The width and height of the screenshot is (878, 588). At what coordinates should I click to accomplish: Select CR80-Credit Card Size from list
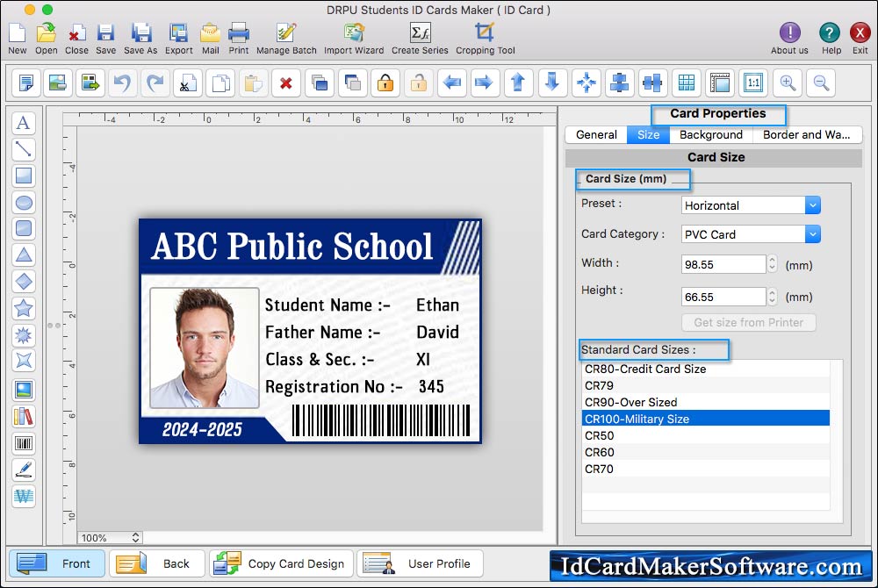645,369
